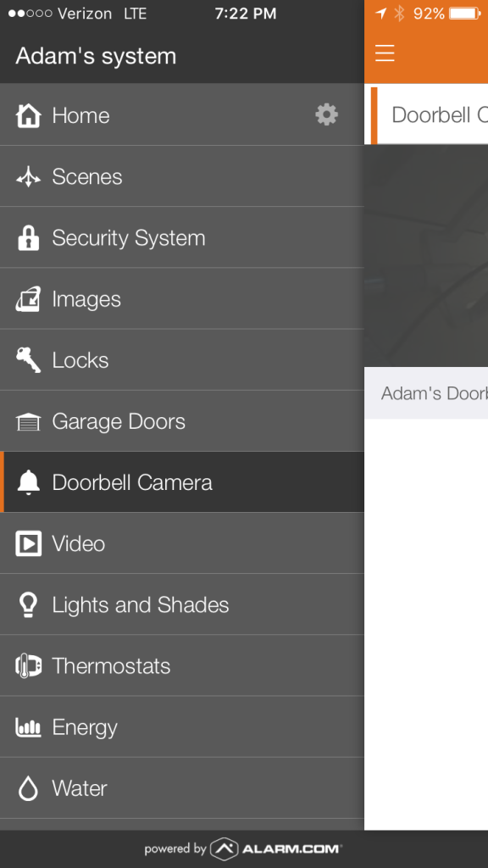Select the Adam's Doorbell camera label
The image size is (488, 868).
point(435,393)
